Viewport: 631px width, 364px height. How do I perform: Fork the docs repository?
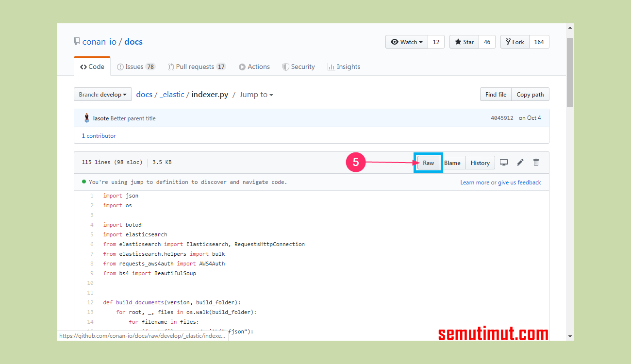(x=515, y=42)
